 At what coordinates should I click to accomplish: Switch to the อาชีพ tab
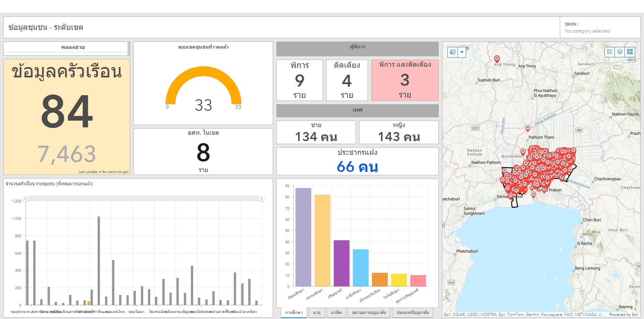tap(336, 313)
